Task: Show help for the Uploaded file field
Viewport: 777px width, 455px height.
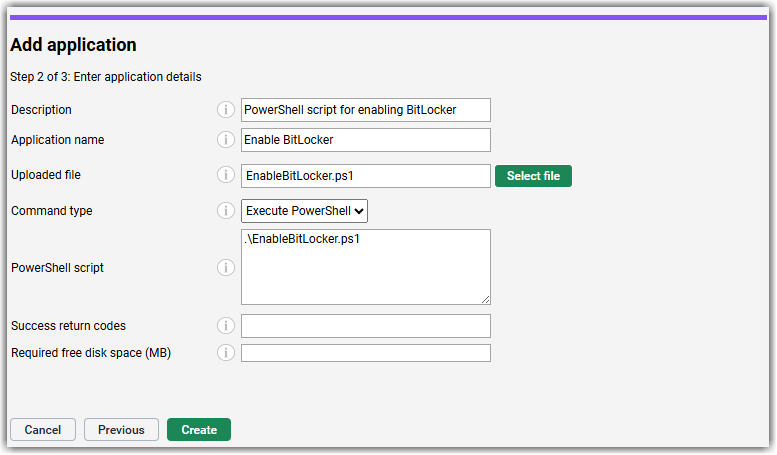Action: click(x=226, y=175)
